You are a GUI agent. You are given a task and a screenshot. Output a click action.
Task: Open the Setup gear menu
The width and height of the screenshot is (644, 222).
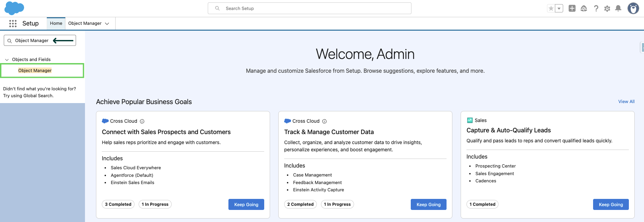[x=607, y=9]
